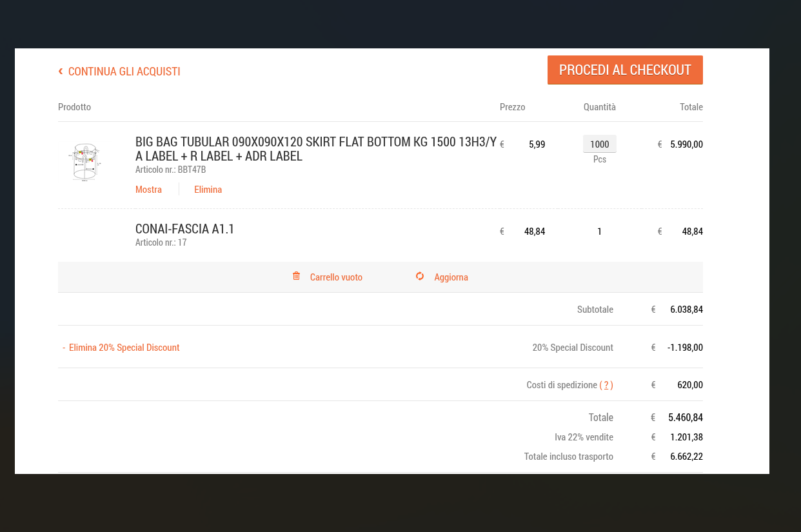The height and width of the screenshot is (532, 801).
Task: Select the 6.662,22 grand total amount
Action: pos(686,457)
